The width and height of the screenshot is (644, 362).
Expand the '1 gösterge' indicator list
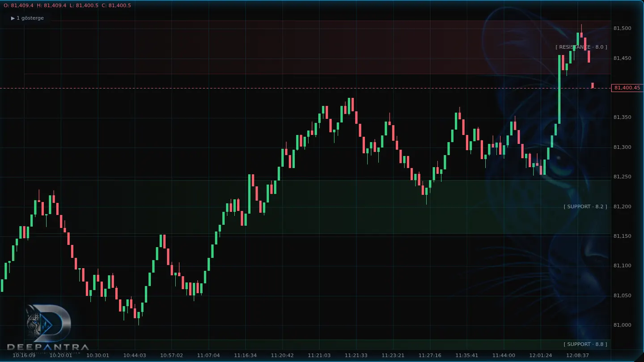click(27, 18)
